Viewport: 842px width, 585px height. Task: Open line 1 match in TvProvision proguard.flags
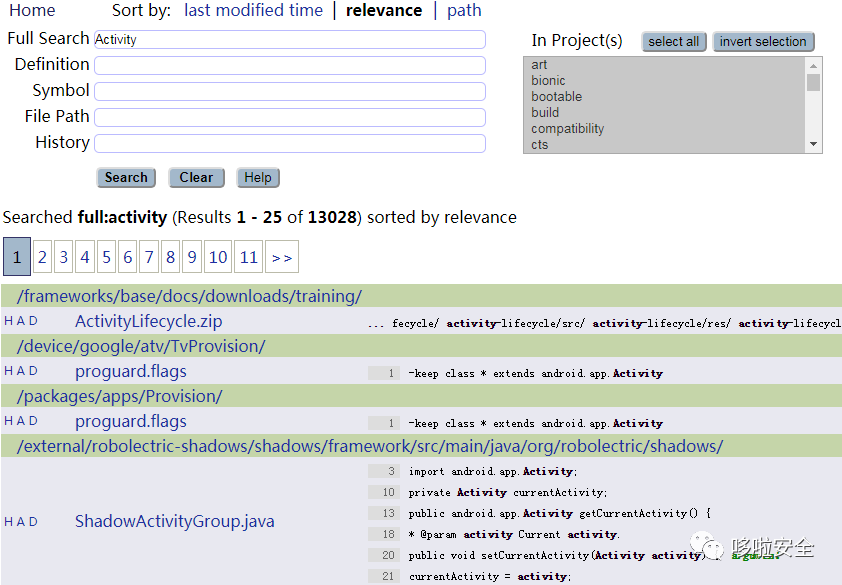click(x=516, y=373)
